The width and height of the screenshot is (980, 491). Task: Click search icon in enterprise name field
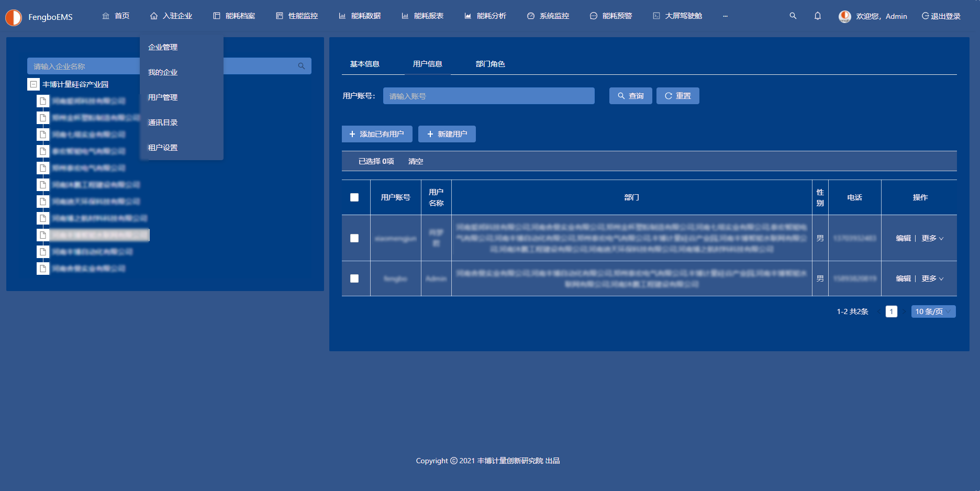(x=302, y=66)
